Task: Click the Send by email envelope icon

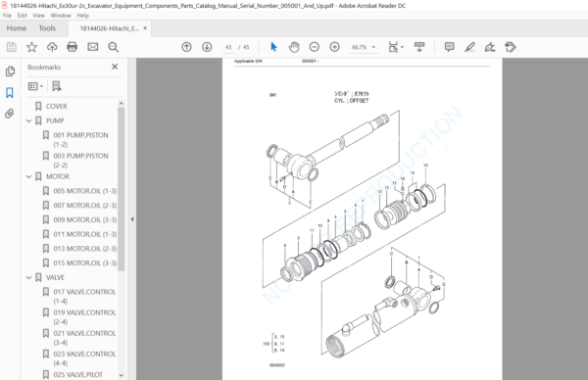Action: pyautogui.click(x=93, y=47)
